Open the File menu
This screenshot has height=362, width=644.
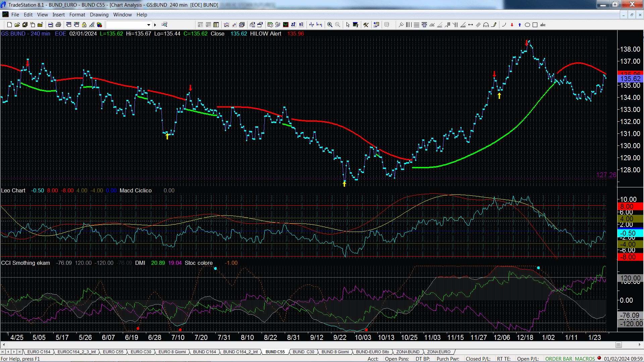tap(15, 15)
